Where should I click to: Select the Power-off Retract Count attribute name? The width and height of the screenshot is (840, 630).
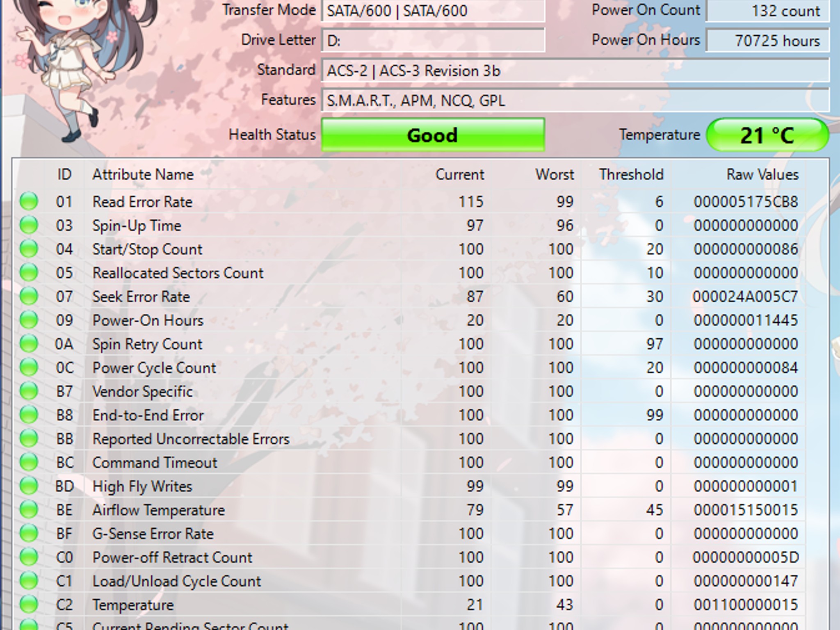click(172, 557)
